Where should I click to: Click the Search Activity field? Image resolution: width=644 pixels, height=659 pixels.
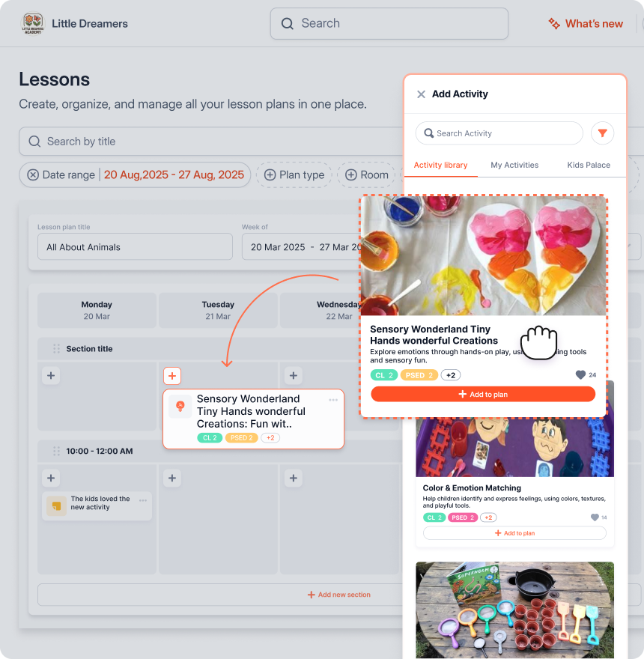[499, 133]
